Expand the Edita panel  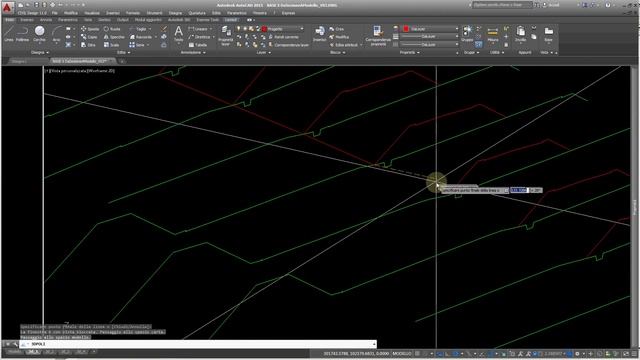tap(123, 52)
